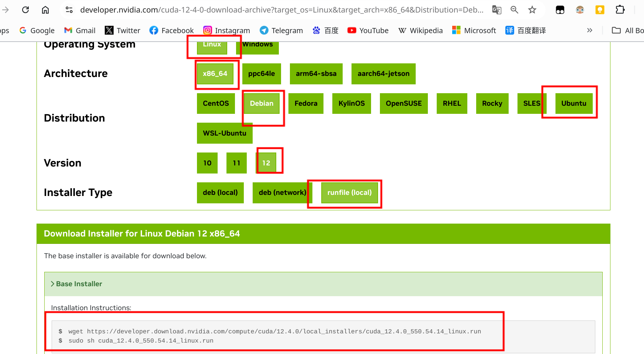
Task: Pick Debian version 12
Action: coord(266,163)
